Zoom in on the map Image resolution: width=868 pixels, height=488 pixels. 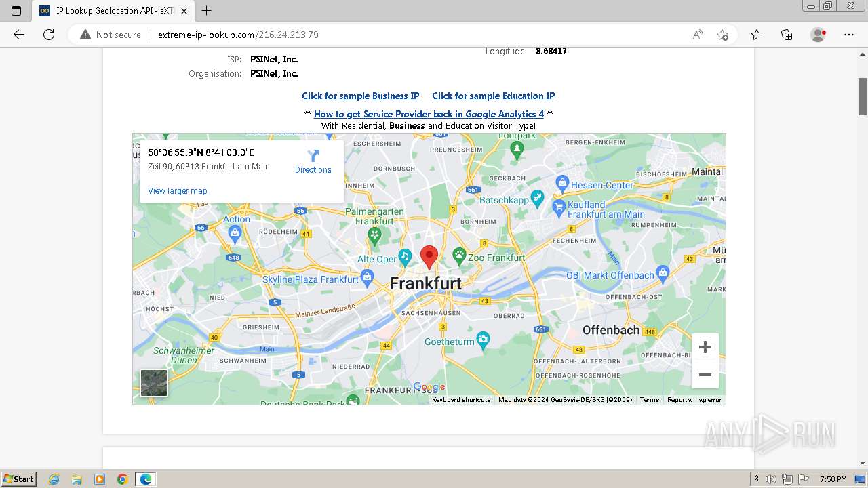click(705, 348)
